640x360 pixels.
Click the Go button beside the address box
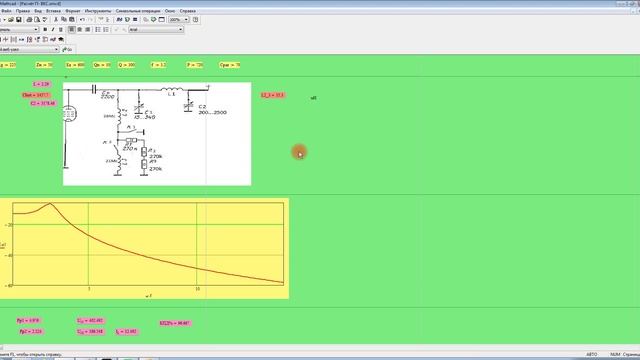pos(67,49)
